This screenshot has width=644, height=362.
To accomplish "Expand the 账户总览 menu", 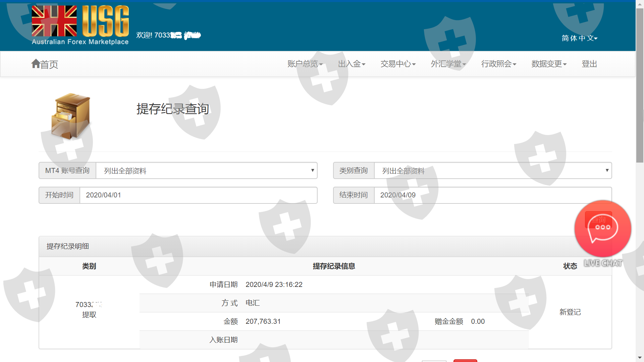I will (305, 64).
